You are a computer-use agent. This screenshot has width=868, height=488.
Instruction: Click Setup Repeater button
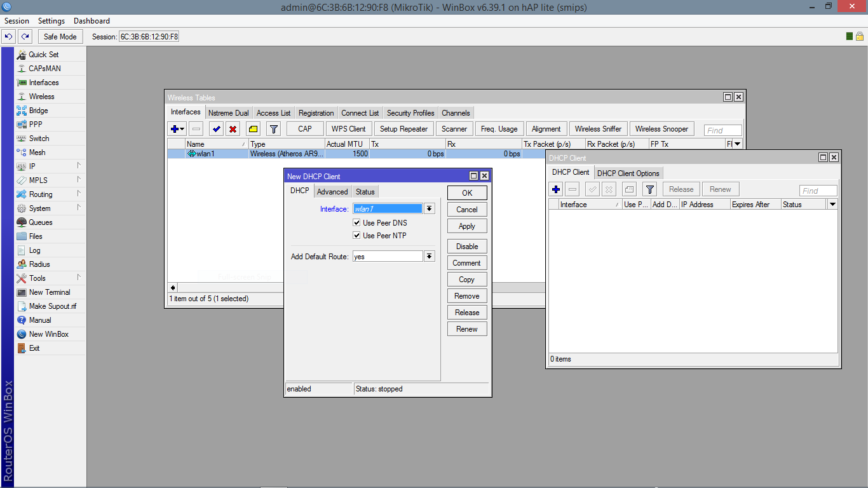click(x=403, y=129)
